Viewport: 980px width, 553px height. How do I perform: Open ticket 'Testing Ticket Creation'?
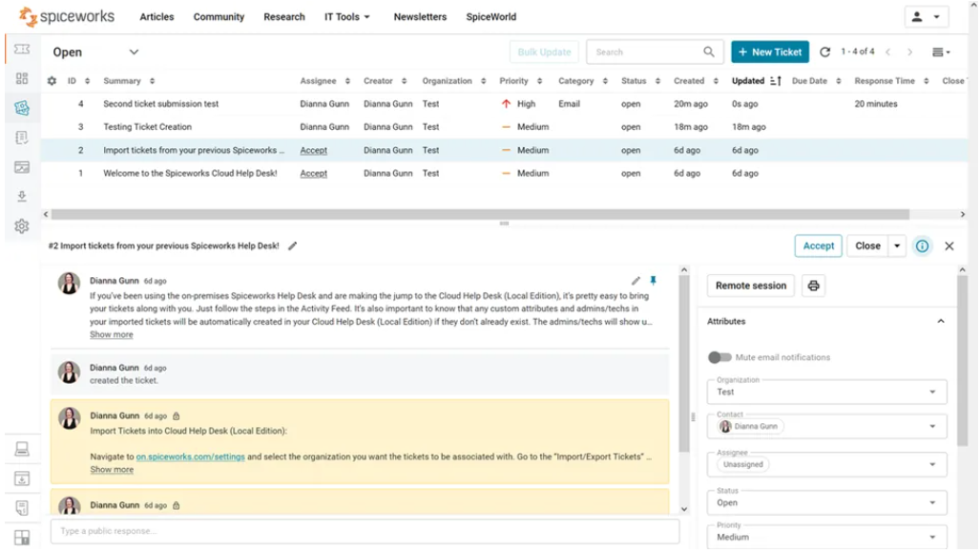[x=148, y=127]
